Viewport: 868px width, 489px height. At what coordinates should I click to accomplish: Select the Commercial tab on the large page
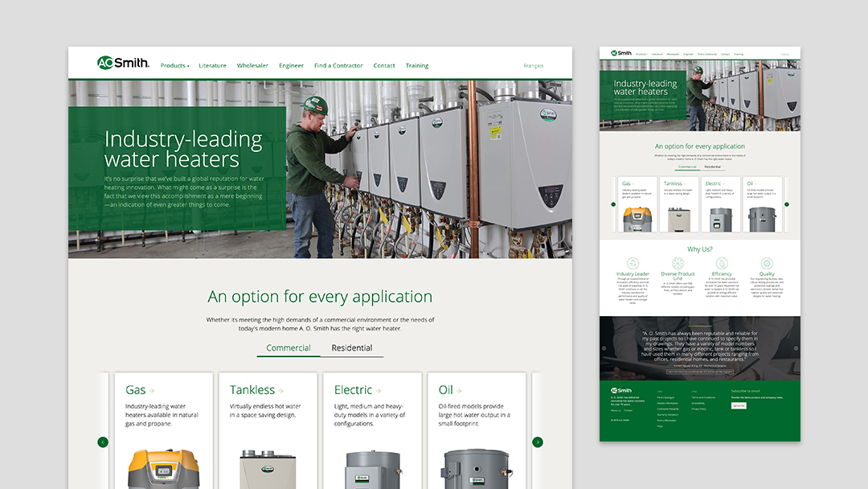click(x=288, y=348)
